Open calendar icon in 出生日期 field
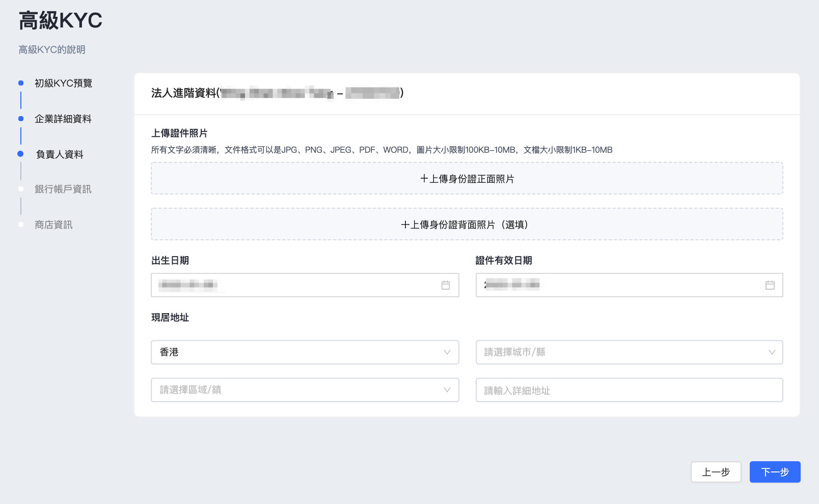 [446, 285]
